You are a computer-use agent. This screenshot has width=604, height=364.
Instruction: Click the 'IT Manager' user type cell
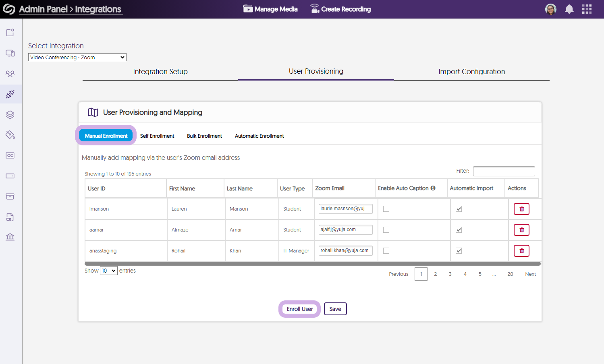pos(296,250)
